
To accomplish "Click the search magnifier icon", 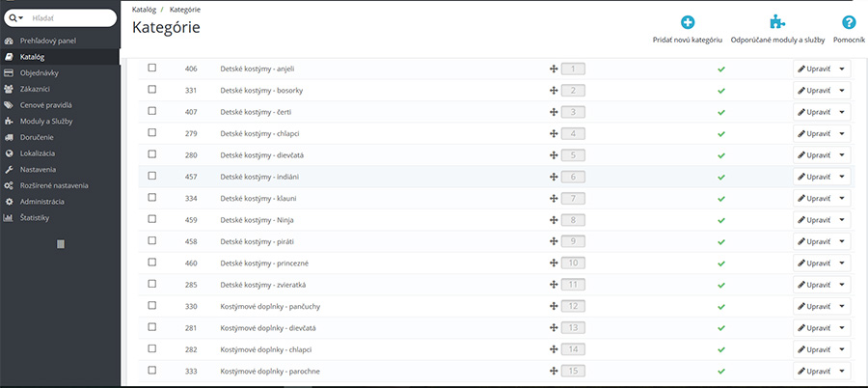I will click(14, 18).
